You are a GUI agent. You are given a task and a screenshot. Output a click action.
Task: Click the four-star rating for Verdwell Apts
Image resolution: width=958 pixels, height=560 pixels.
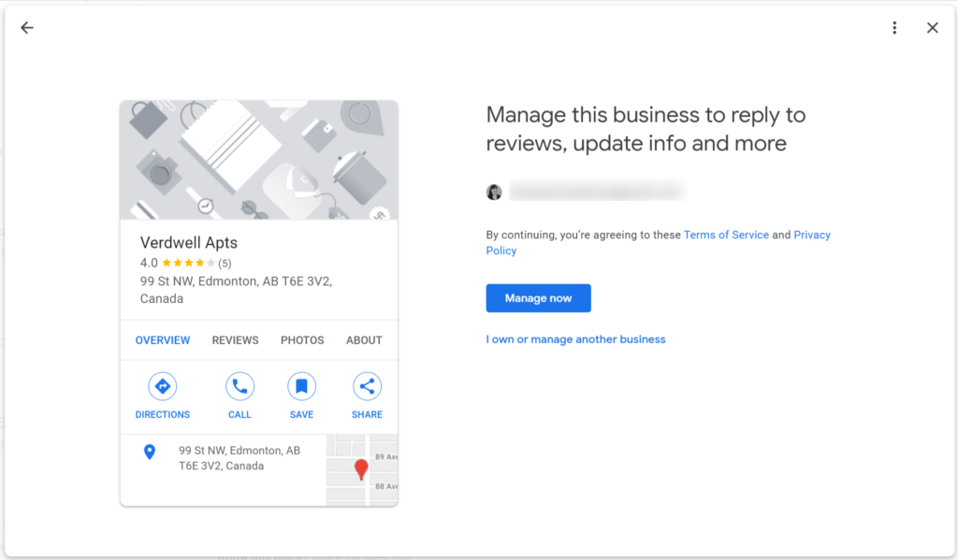click(x=188, y=264)
